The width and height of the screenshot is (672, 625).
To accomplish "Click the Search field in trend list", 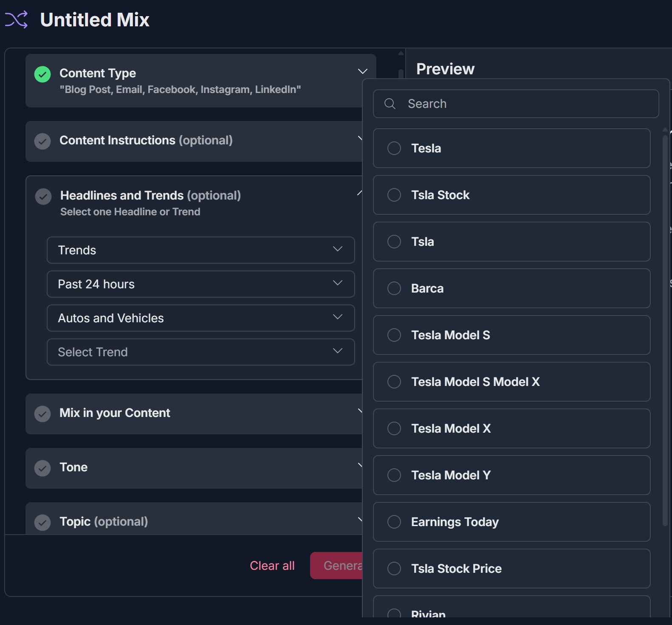I will coord(516,104).
